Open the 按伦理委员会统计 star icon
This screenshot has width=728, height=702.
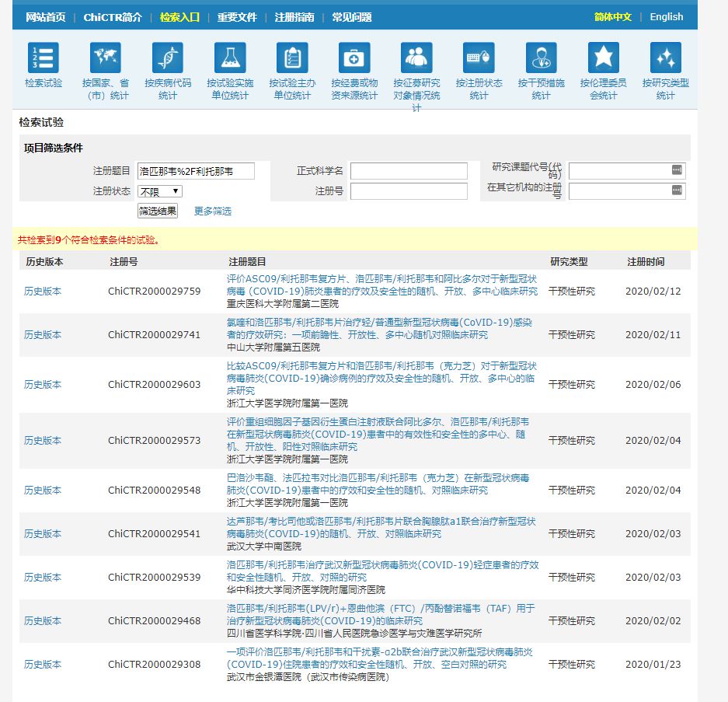coord(603,58)
